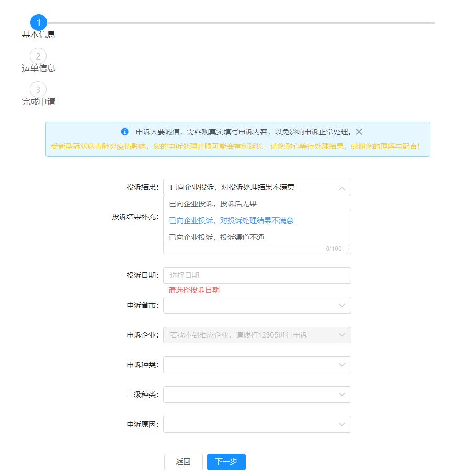The height and width of the screenshot is (476, 456).
Task: Open the 二级种类 dropdown arrow
Action: tap(343, 394)
